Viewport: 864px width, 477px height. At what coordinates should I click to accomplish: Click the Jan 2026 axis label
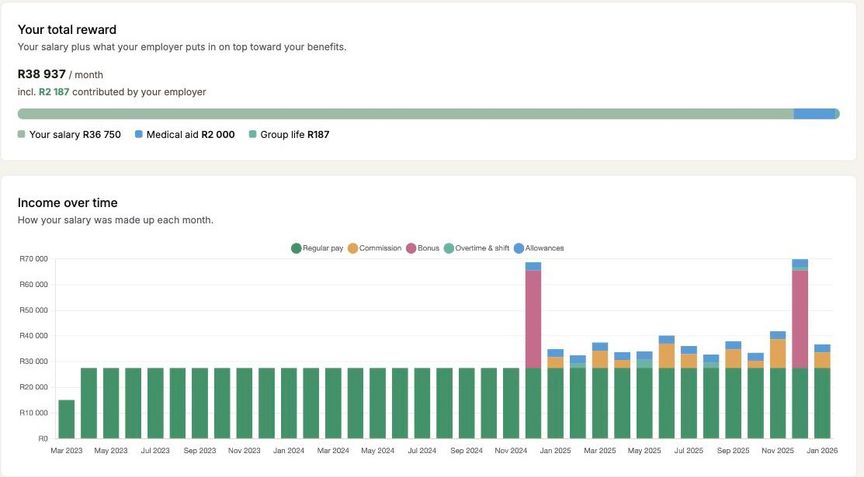pyautogui.click(x=822, y=451)
